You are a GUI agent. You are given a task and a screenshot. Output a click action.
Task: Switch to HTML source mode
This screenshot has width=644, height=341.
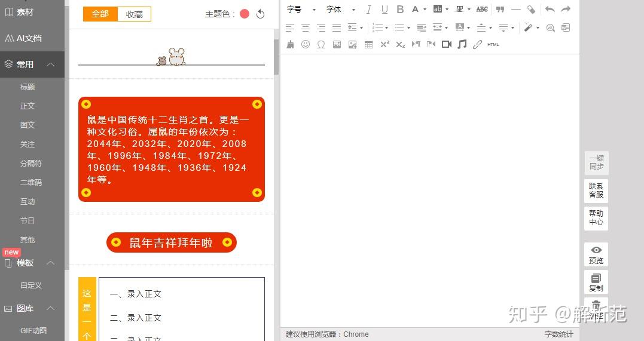coord(493,44)
